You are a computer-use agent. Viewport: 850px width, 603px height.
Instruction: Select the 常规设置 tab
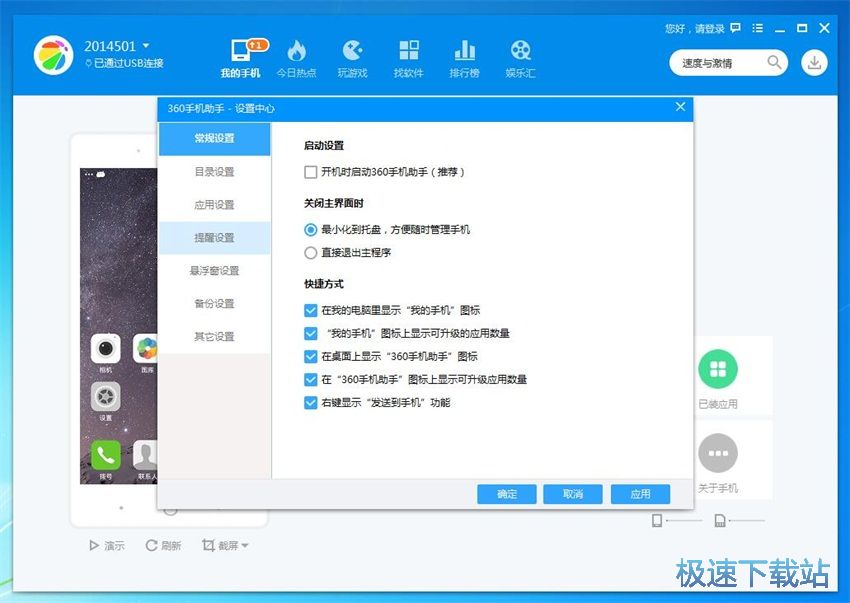tap(215, 139)
